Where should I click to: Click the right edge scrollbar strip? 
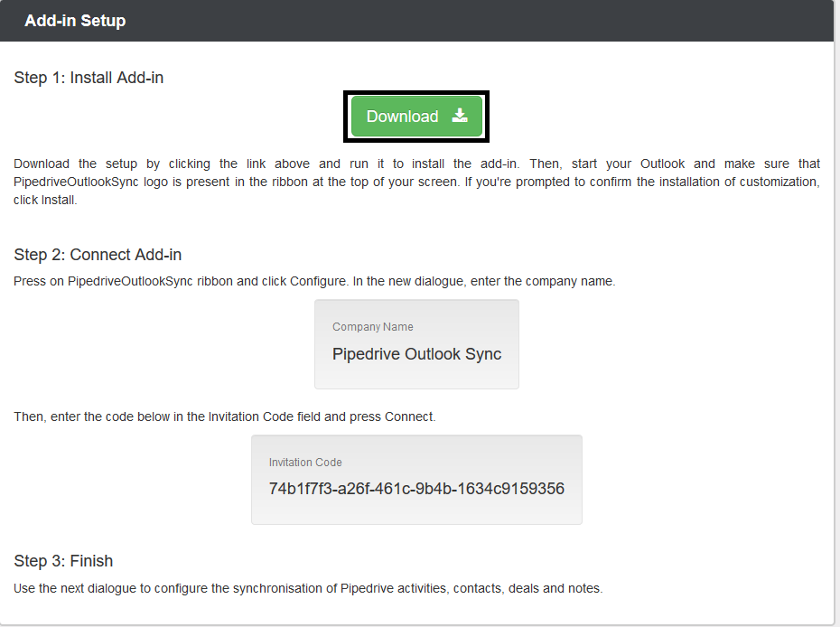(x=836, y=313)
